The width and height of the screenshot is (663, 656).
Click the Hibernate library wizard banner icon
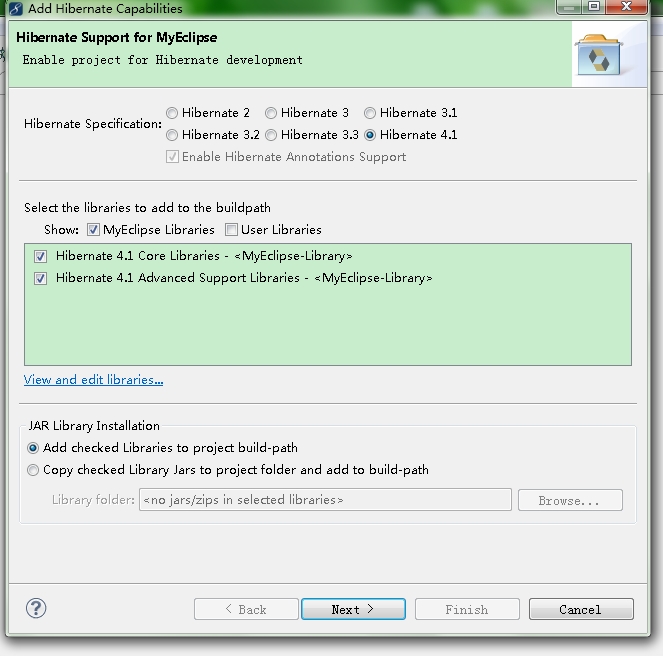coord(599,55)
